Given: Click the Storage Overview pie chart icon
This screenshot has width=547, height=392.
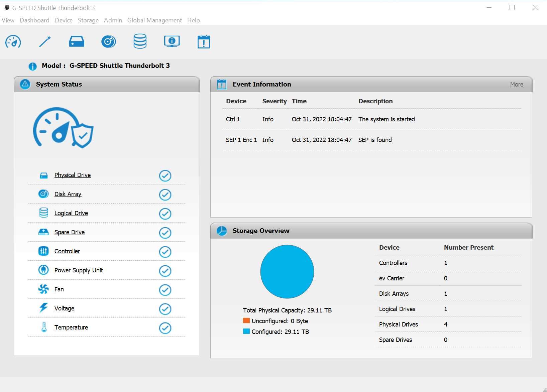Looking at the screenshot, I should 222,231.
